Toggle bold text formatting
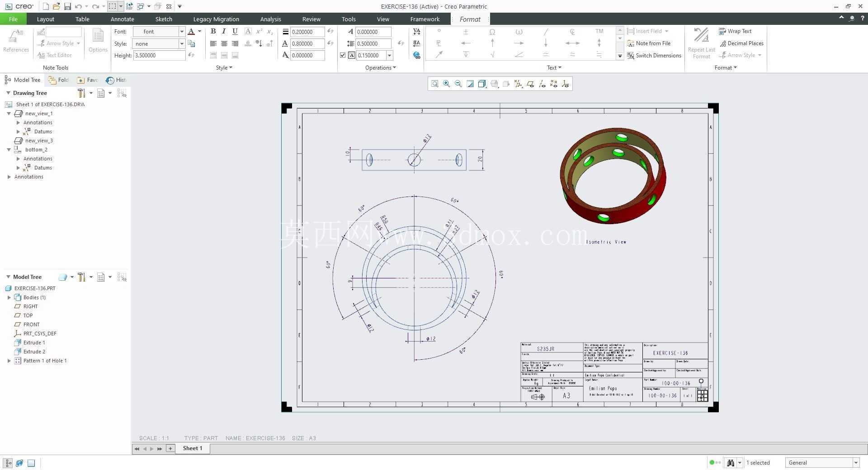The height and width of the screenshot is (470, 868). pos(213,31)
